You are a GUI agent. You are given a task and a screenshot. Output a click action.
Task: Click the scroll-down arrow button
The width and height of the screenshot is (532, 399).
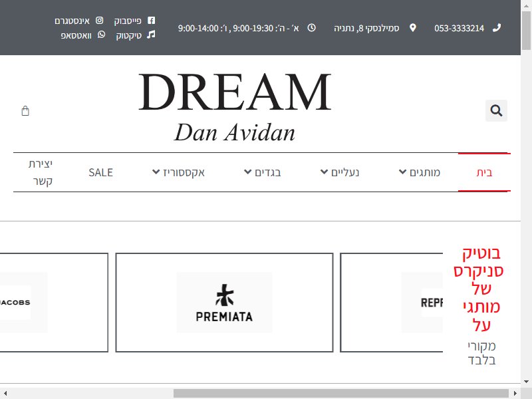526,382
